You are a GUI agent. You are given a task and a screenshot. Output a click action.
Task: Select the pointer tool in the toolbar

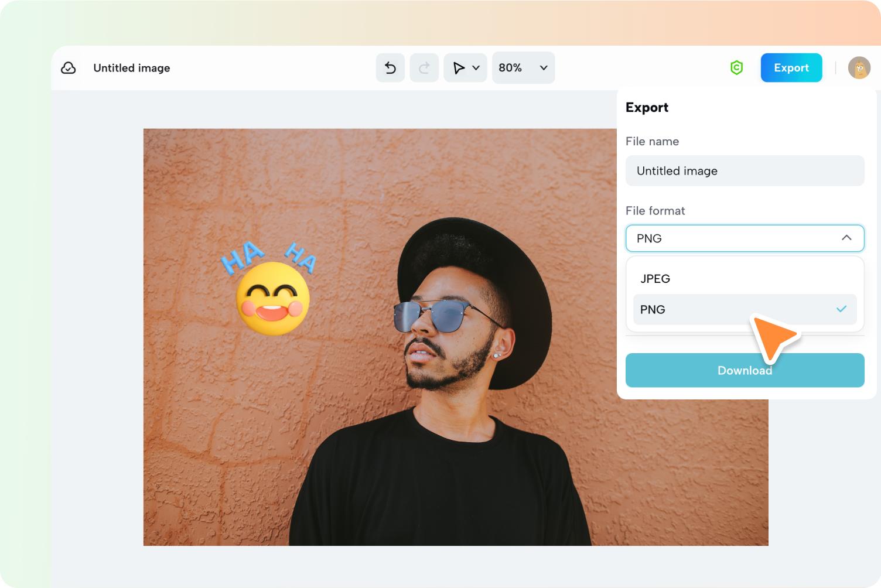pos(459,67)
